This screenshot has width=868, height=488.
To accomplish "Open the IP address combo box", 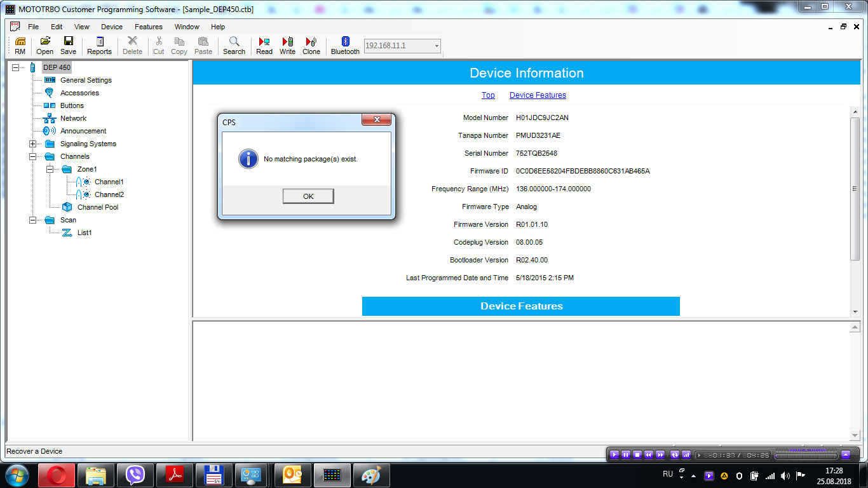I will (402, 46).
